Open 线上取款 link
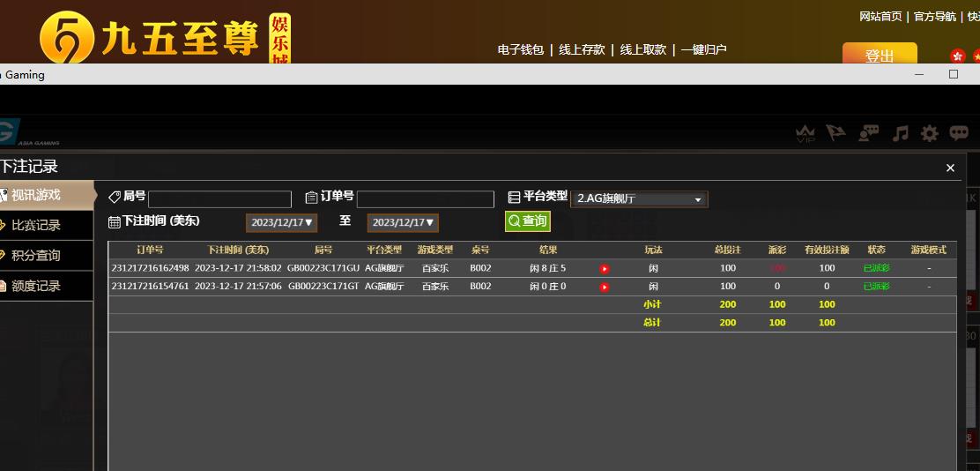980x471 pixels. point(643,50)
